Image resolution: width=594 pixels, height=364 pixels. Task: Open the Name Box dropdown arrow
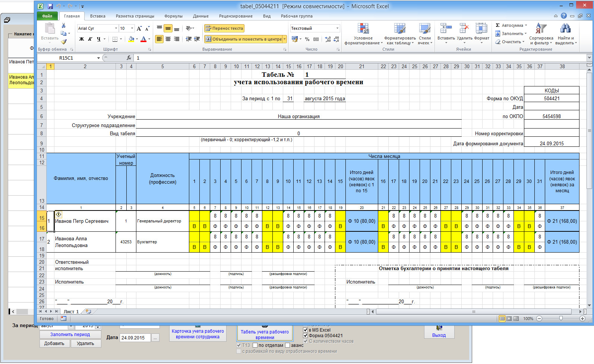(x=98, y=58)
